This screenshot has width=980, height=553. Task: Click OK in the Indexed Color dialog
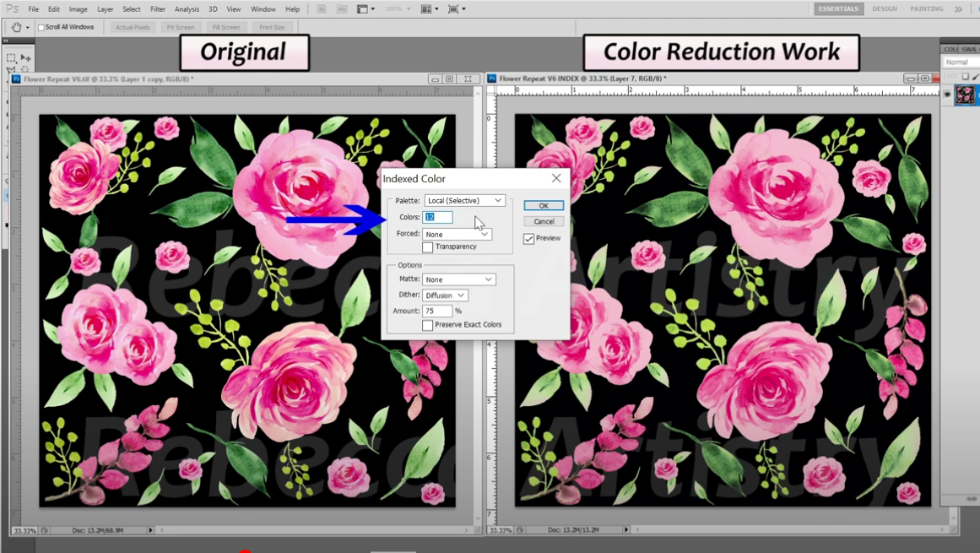[544, 205]
